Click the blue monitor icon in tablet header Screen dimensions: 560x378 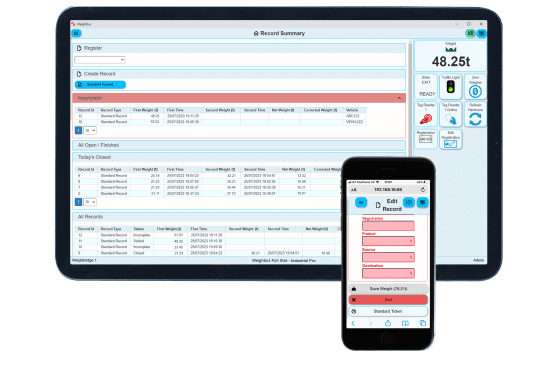[481, 33]
